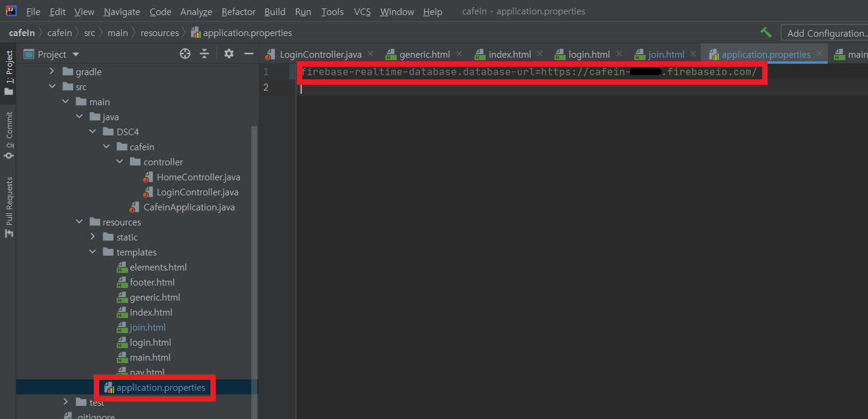Close the join.html tab

pyautogui.click(x=693, y=54)
